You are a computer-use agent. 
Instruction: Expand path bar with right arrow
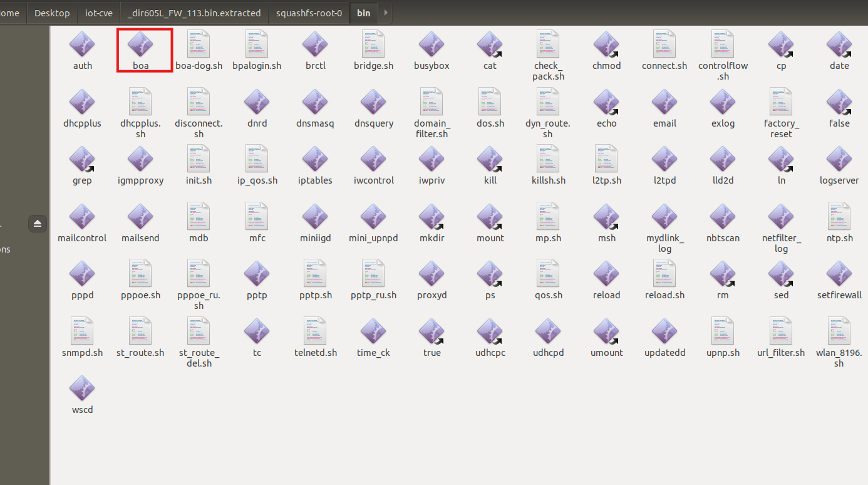click(x=385, y=13)
